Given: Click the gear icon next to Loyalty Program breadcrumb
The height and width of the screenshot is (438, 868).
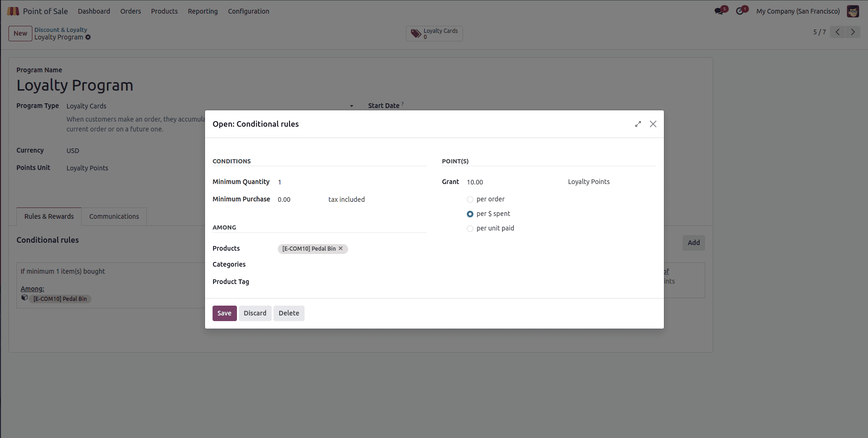Looking at the screenshot, I should tap(88, 37).
